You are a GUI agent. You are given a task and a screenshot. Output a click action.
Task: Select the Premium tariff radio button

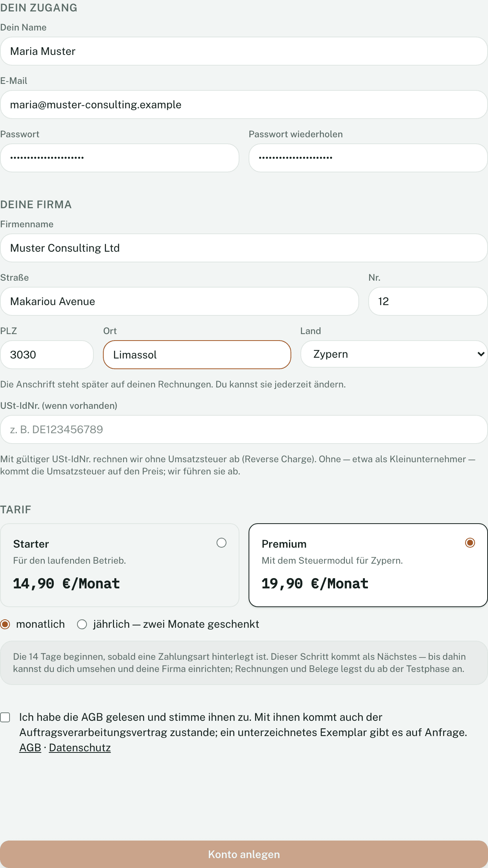[x=470, y=543]
